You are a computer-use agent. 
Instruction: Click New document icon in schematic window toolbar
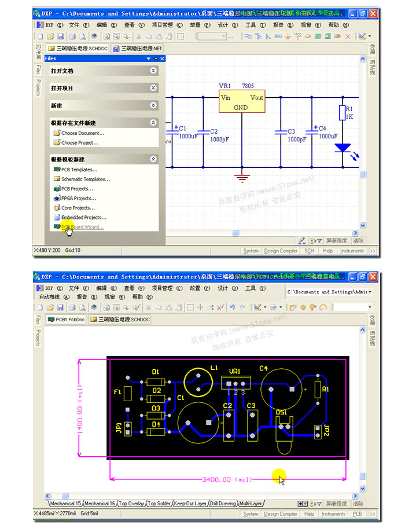(41, 36)
